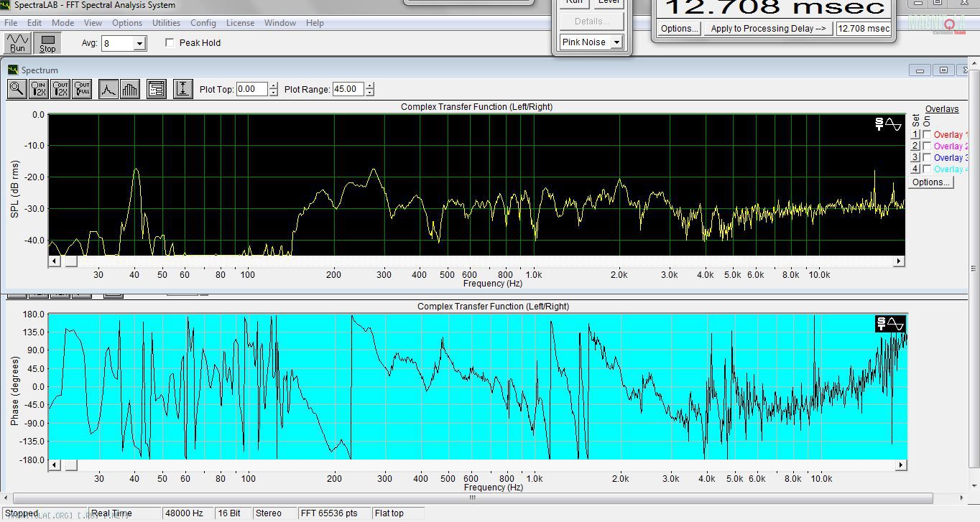
Task: Click Apply to Processing Delay button
Action: (x=768, y=29)
